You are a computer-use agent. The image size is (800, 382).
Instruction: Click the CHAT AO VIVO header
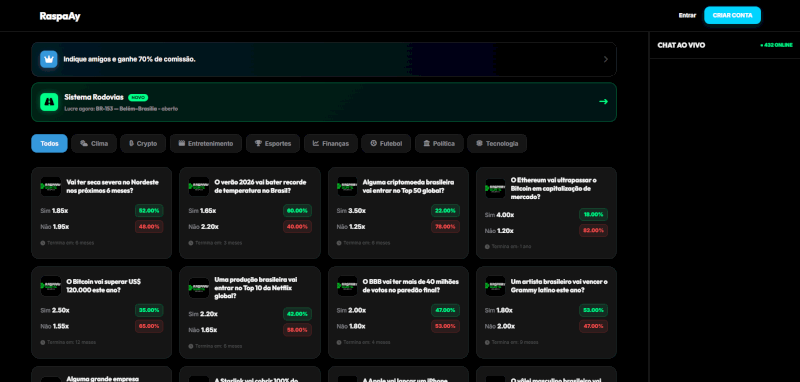(681, 45)
